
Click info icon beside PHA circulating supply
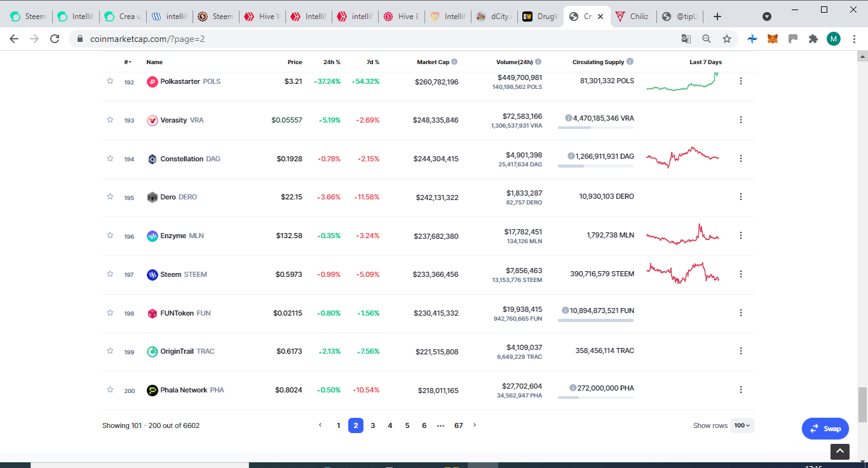click(x=573, y=388)
